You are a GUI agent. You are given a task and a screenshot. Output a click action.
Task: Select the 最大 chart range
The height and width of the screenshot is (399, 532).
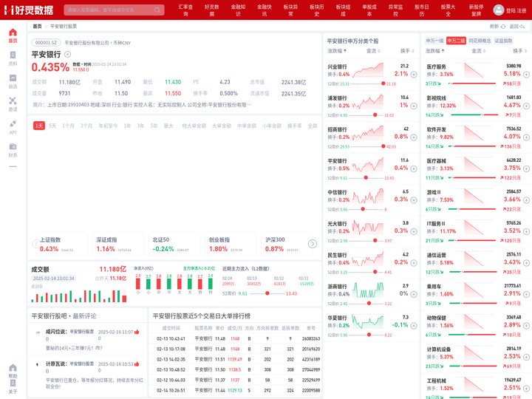click(x=168, y=126)
